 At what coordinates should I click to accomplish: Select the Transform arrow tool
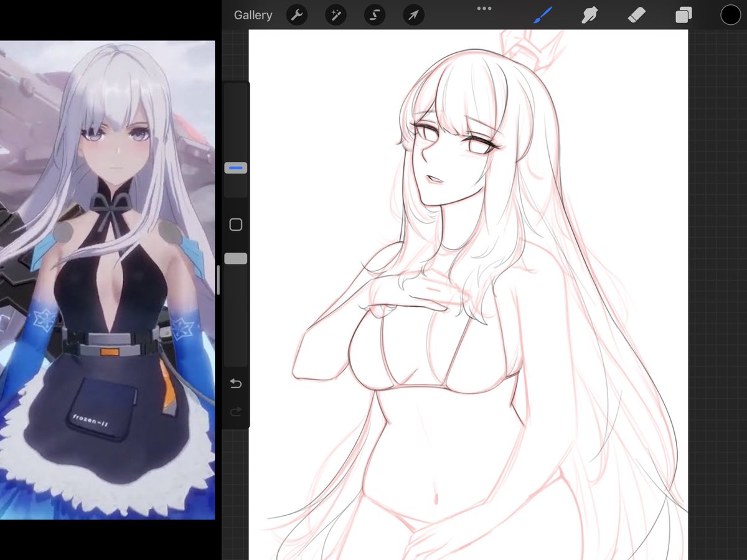point(413,15)
